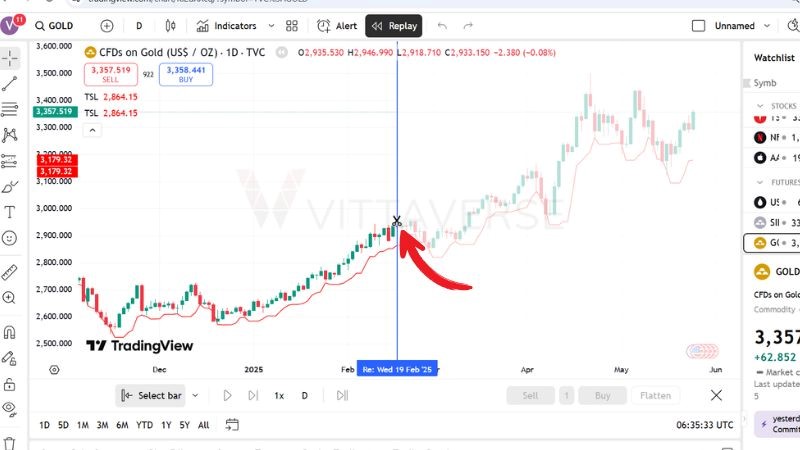Open the emoji stickers tool
This screenshot has width=800, height=450.
coord(11,238)
